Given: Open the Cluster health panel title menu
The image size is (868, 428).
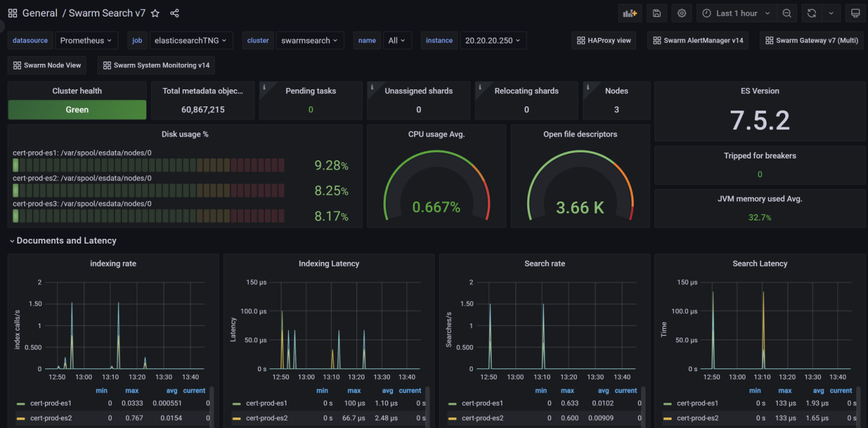Looking at the screenshot, I should click(77, 91).
